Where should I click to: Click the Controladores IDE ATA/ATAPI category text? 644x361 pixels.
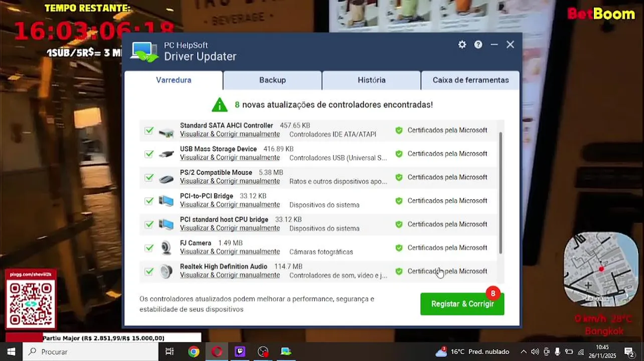[333, 134]
